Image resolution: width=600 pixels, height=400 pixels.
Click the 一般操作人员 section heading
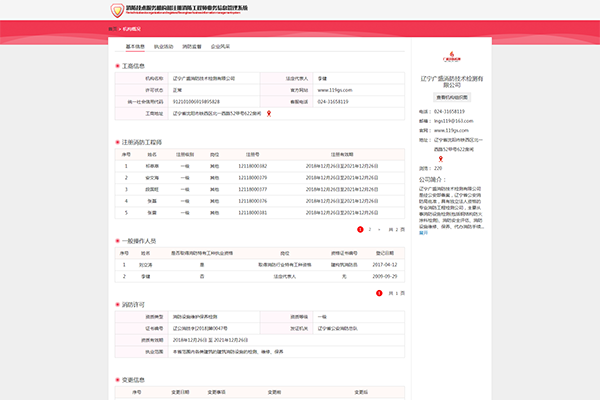(139, 241)
